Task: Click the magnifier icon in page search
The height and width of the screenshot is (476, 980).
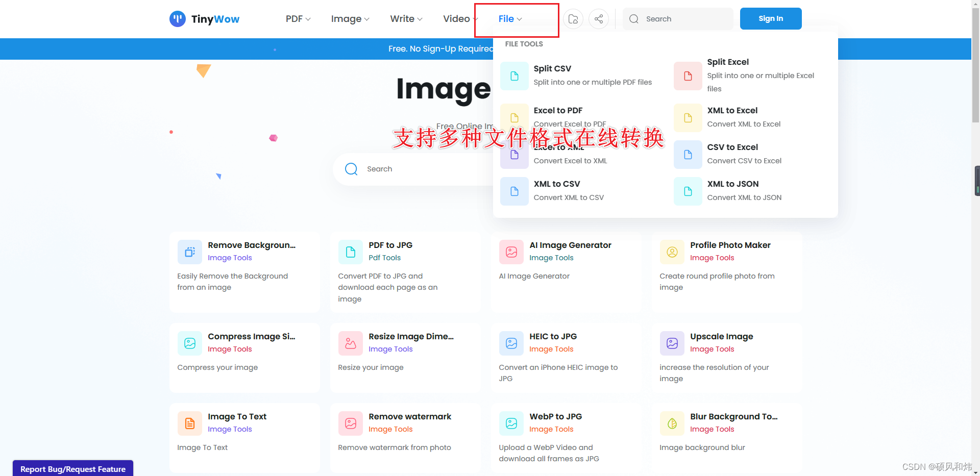Action: click(351, 169)
